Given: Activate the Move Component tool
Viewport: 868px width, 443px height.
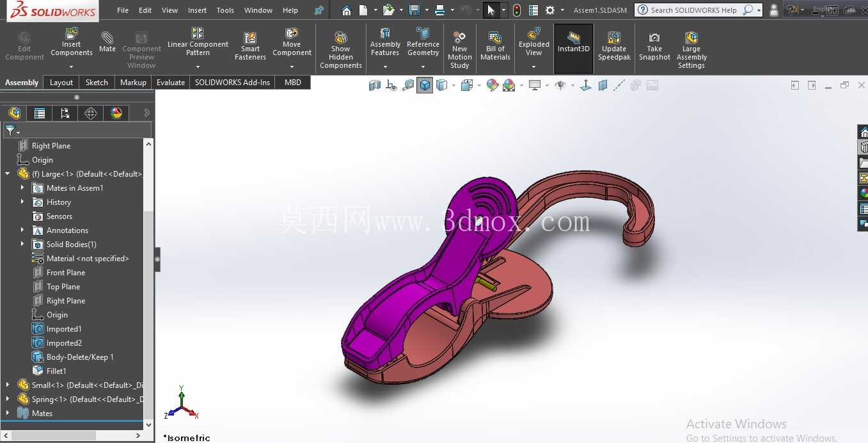Looking at the screenshot, I should (x=292, y=42).
